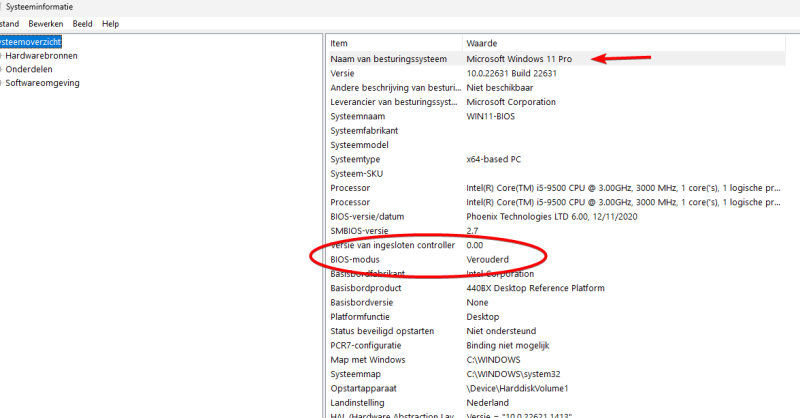Click the value '0.00'
800x418 pixels.
coord(474,245)
